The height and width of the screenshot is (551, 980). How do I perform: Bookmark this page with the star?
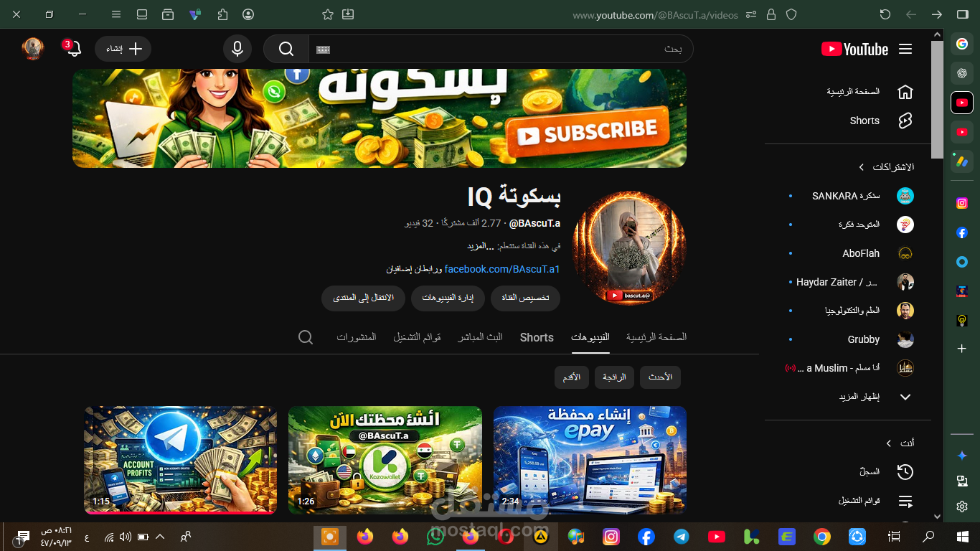click(x=328, y=14)
